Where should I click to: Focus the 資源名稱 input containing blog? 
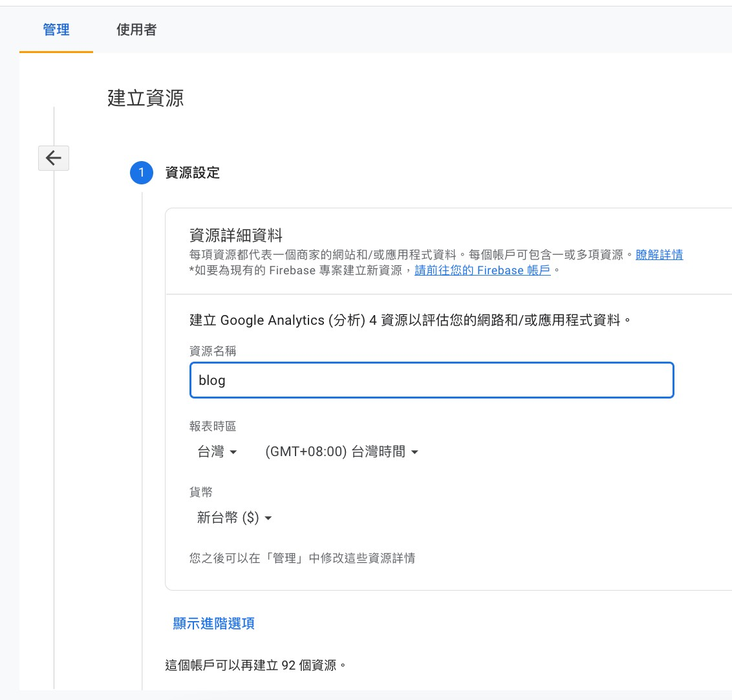(x=431, y=380)
